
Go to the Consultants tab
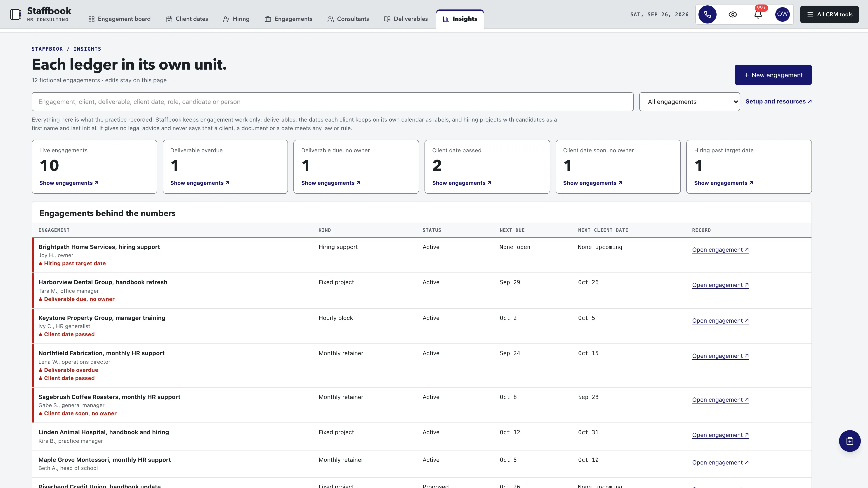(x=348, y=19)
